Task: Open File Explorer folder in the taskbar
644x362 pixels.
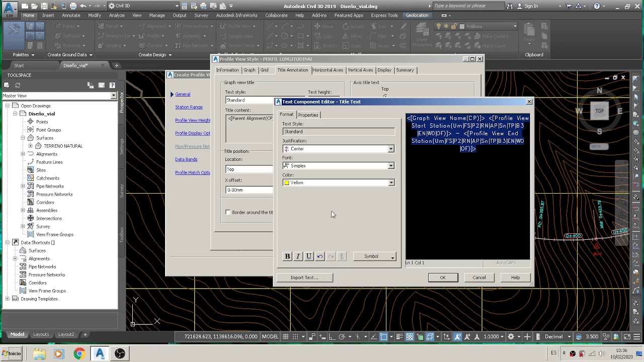Action: tap(39, 353)
